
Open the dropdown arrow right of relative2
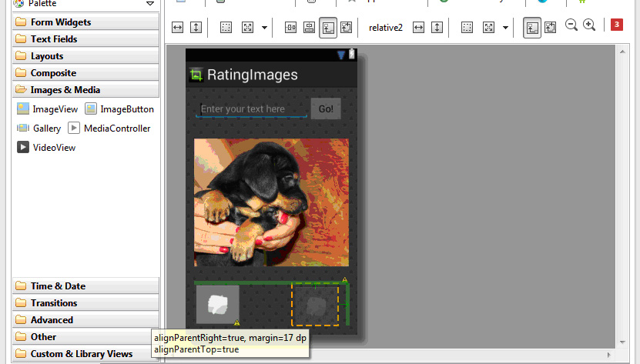505,28
